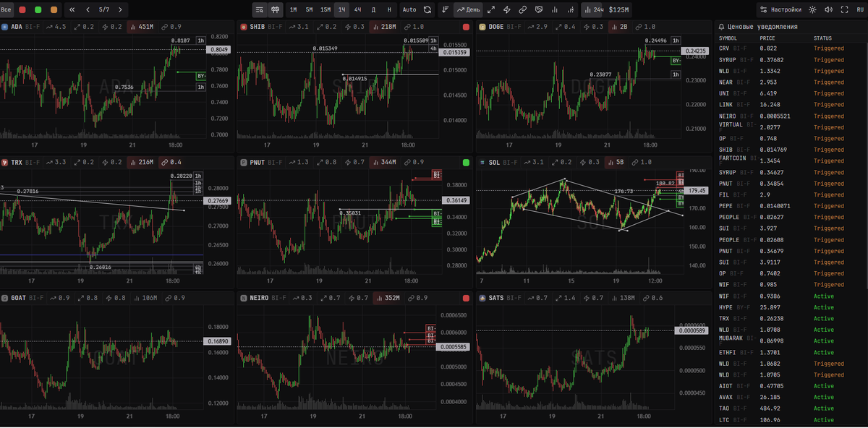The width and height of the screenshot is (868, 428).
Task: Select the DOGE chart symbol label
Action: (x=498, y=27)
